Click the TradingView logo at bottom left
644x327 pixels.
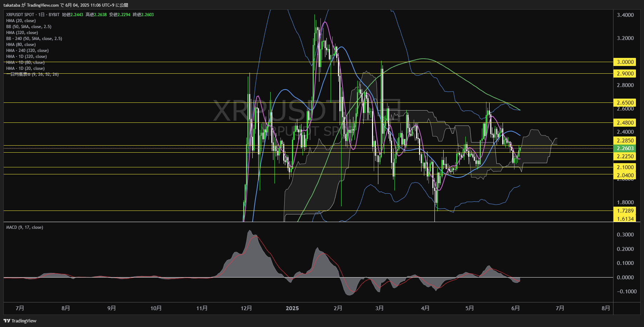20,321
